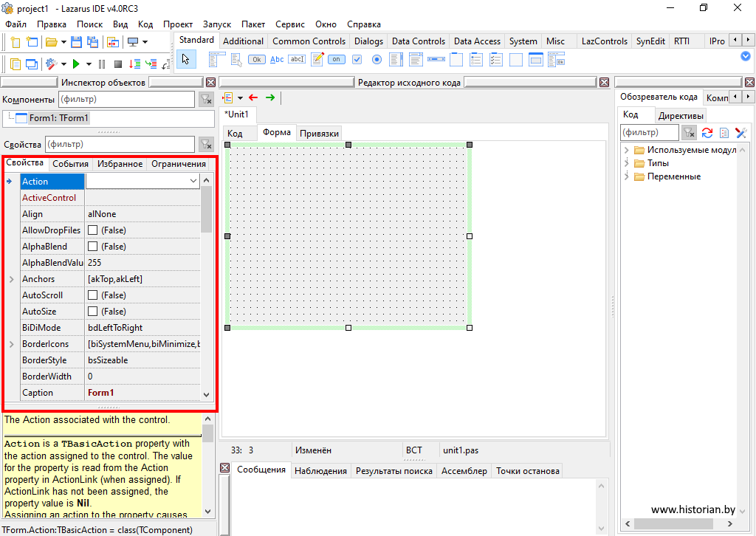Click the Form1: TForm1 component tree item
The image size is (756, 536).
click(x=58, y=117)
